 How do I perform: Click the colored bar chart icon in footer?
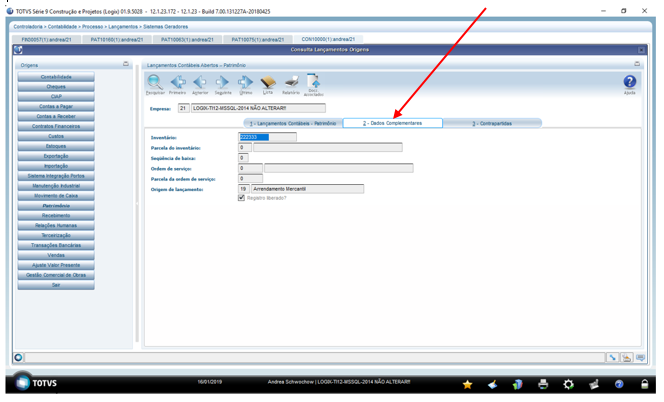[517, 384]
